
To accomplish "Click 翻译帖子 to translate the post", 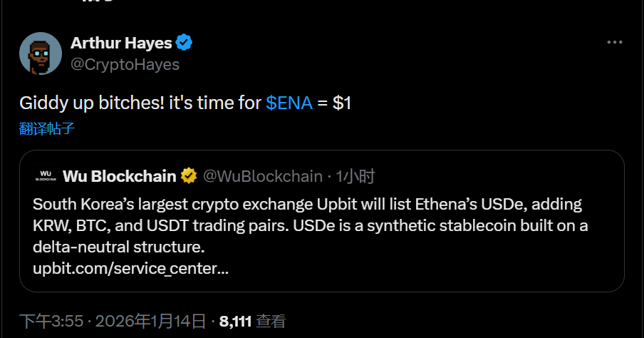I will pos(47,129).
